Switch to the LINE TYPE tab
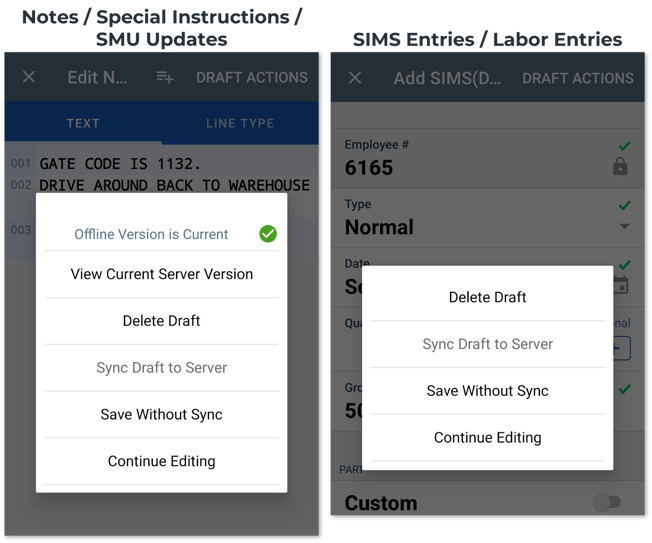The width and height of the screenshot is (652, 543). pos(240,123)
